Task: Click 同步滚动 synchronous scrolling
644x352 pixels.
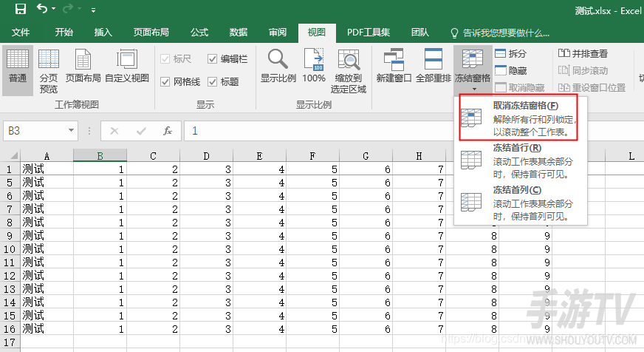Action: [x=583, y=71]
